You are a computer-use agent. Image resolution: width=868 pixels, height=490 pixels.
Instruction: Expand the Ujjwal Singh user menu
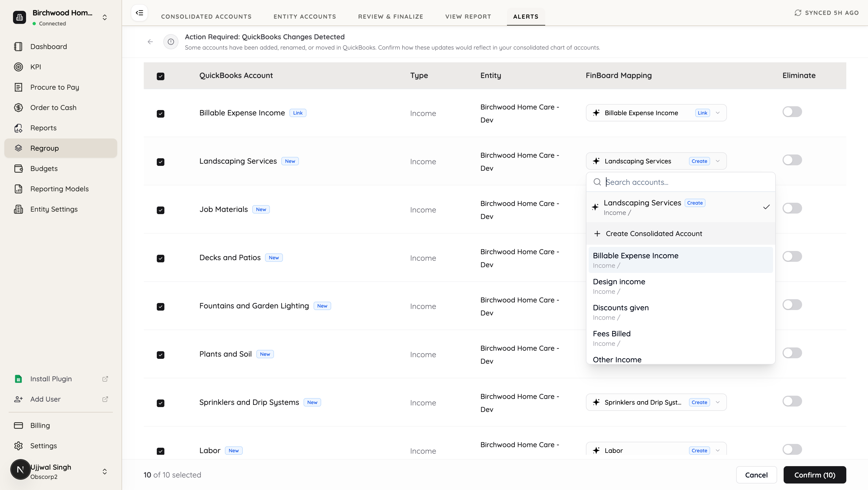105,472
